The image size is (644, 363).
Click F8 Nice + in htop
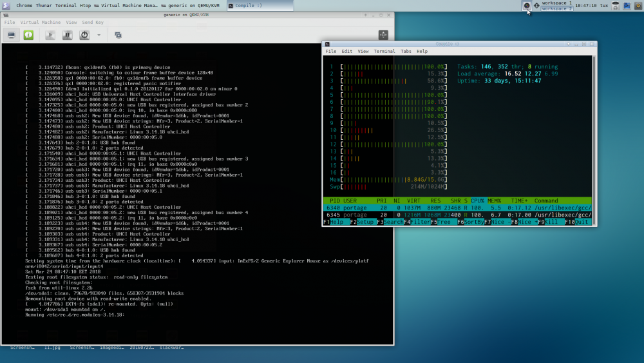click(x=524, y=222)
